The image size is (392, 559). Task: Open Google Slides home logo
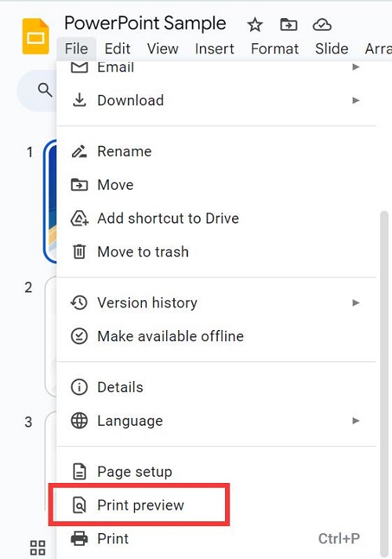pyautogui.click(x=35, y=36)
